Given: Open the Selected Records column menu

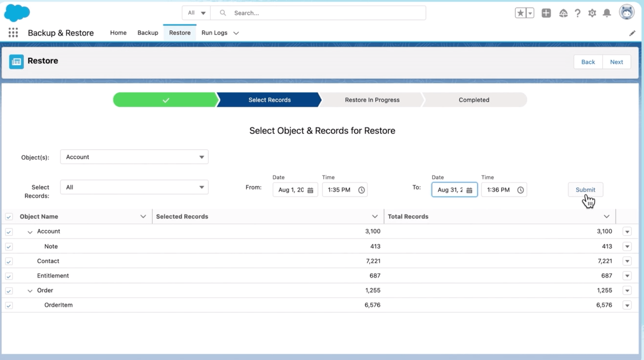Looking at the screenshot, I should click(x=375, y=217).
